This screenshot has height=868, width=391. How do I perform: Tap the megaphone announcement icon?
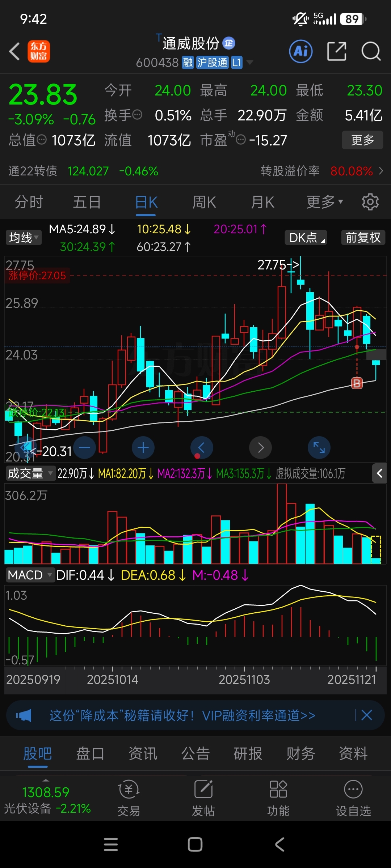tap(24, 715)
